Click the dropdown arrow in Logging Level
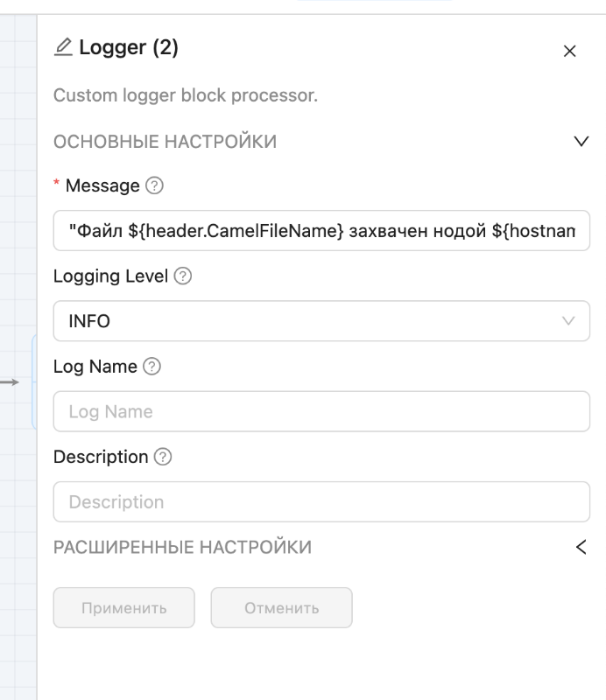This screenshot has width=606, height=700. pos(568,321)
